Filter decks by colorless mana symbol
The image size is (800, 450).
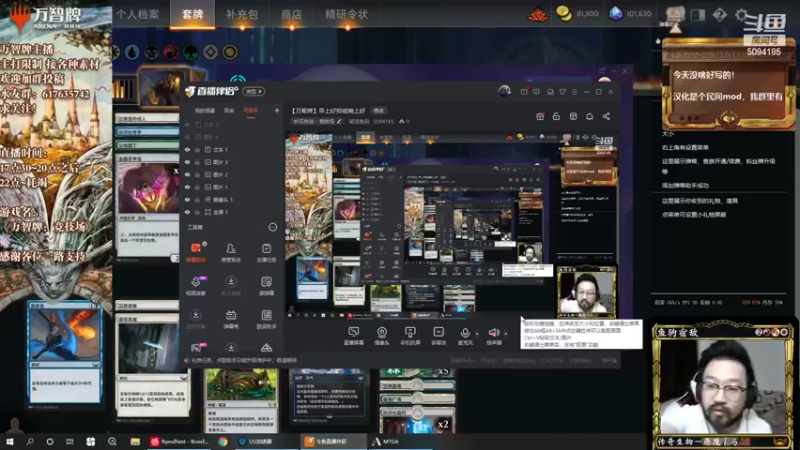click(x=210, y=52)
